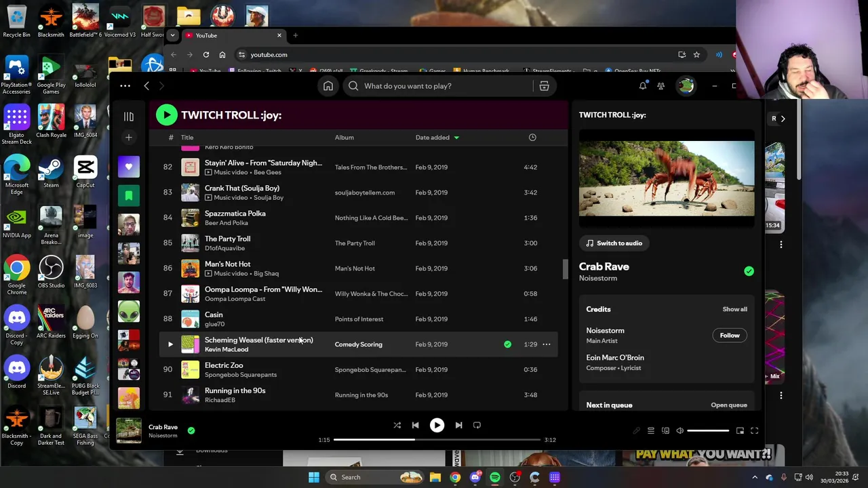Open mini player icon
The width and height of the screenshot is (868, 488).
pyautogui.click(x=740, y=431)
